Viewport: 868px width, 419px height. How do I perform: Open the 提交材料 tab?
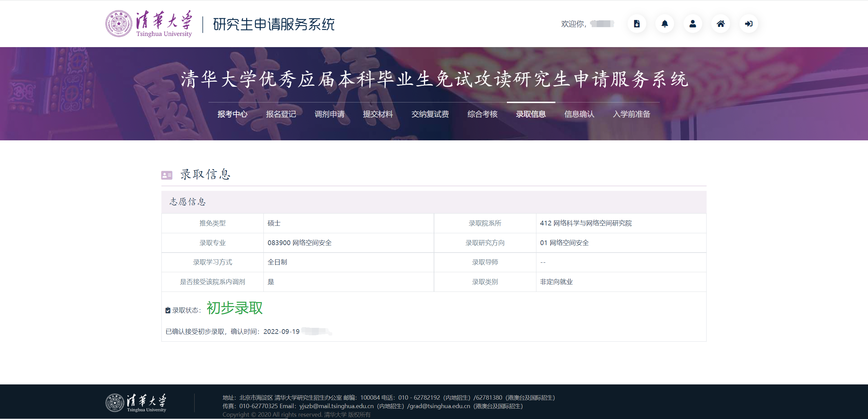pyautogui.click(x=378, y=114)
